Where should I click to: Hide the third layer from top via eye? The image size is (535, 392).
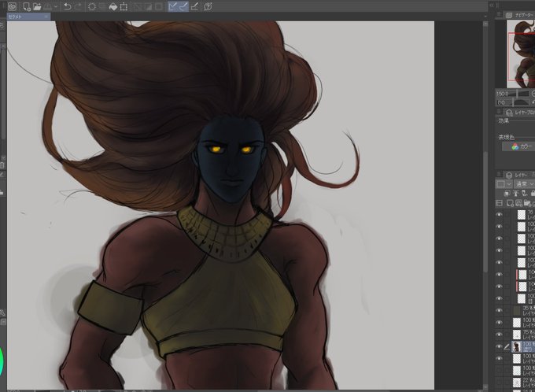click(499, 239)
